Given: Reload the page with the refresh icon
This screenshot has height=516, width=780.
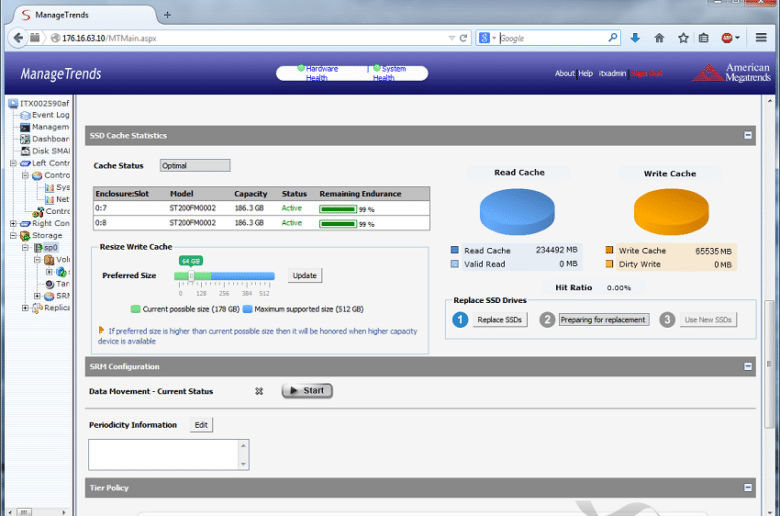Looking at the screenshot, I should pos(464,38).
